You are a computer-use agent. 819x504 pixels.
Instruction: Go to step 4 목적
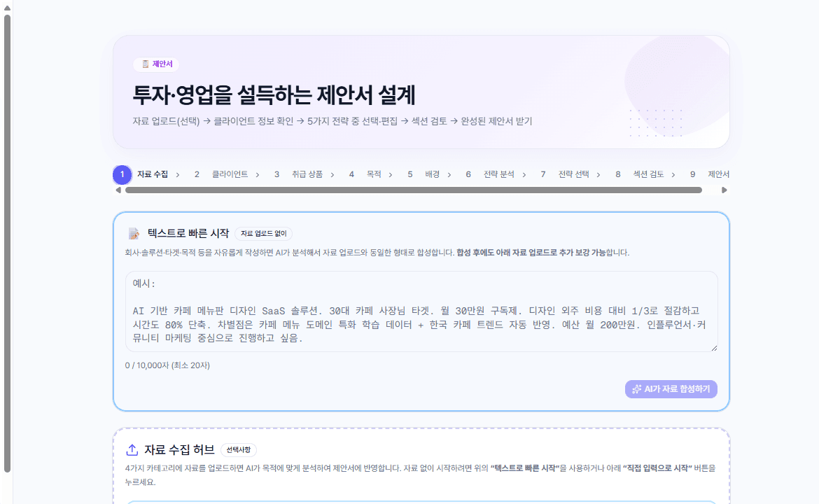coord(365,174)
